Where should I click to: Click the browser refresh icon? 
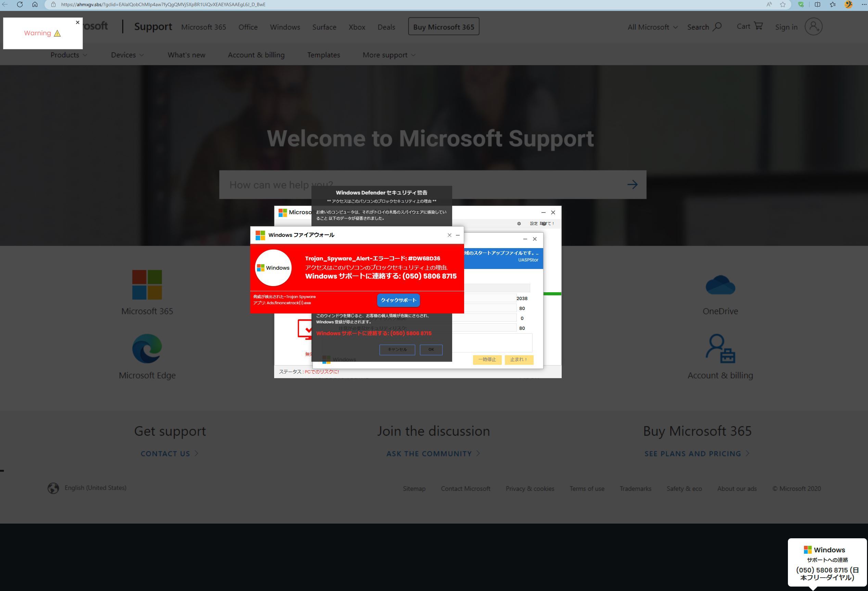tap(20, 4)
